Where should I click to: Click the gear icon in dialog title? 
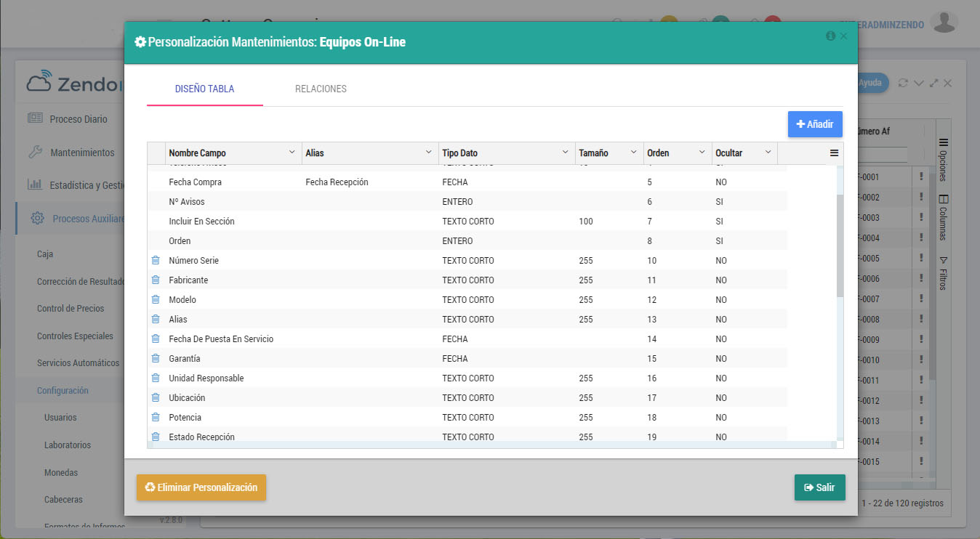pos(140,42)
